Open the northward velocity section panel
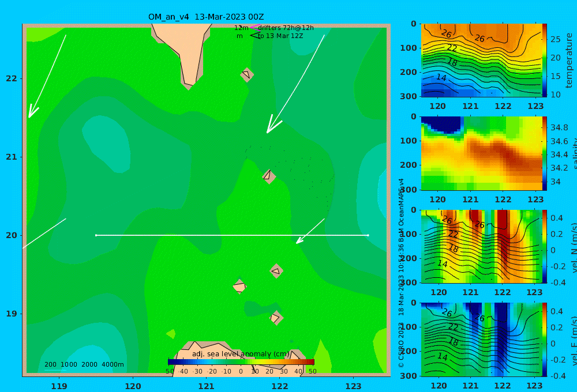 coord(481,246)
